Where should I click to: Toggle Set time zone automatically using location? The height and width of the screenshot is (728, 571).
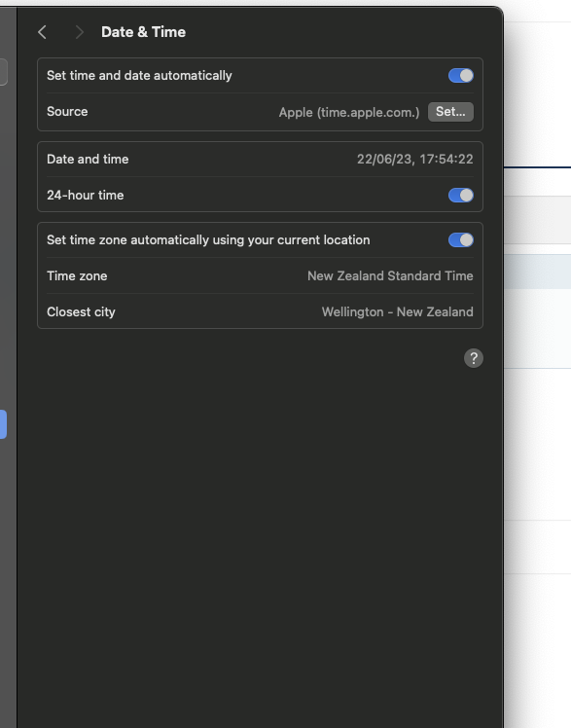(x=461, y=240)
